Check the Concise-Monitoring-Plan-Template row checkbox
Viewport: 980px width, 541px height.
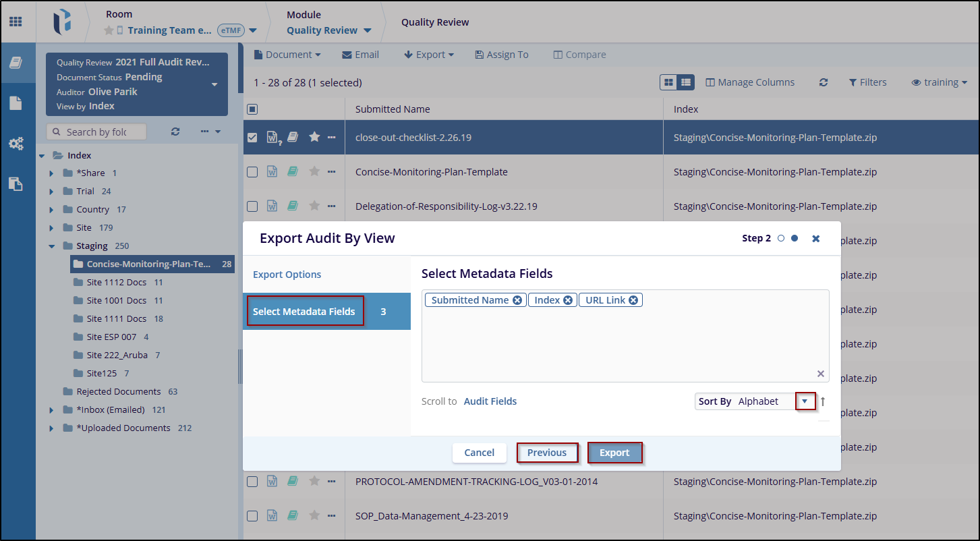click(x=252, y=172)
